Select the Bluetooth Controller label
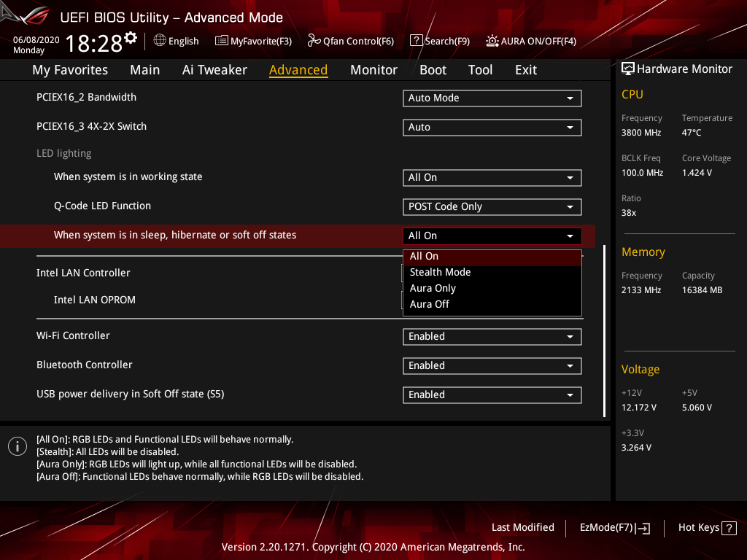This screenshot has height=560, width=747. pos(85,365)
